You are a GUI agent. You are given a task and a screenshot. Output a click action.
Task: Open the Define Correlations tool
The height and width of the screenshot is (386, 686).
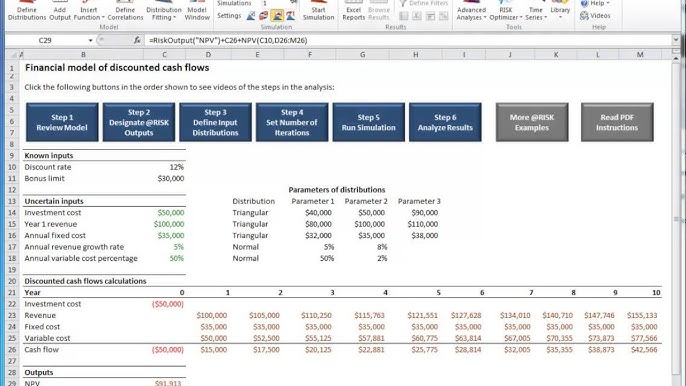click(x=125, y=11)
